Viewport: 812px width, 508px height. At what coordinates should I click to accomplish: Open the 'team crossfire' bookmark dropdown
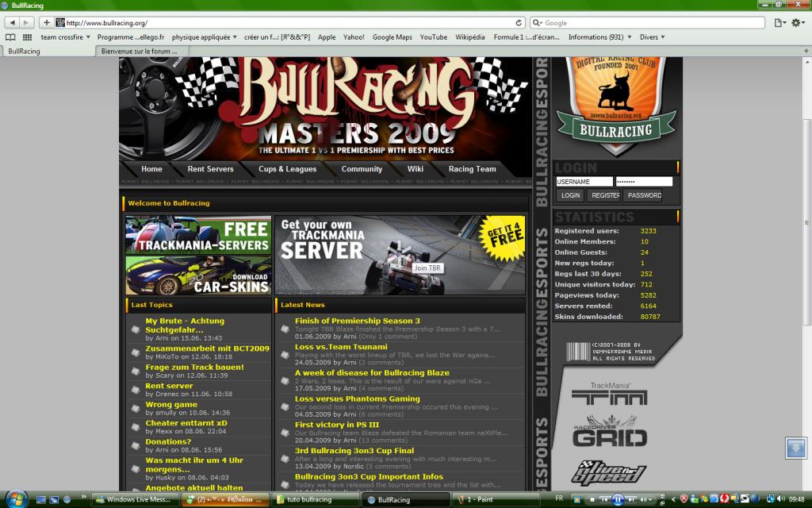tap(66, 37)
